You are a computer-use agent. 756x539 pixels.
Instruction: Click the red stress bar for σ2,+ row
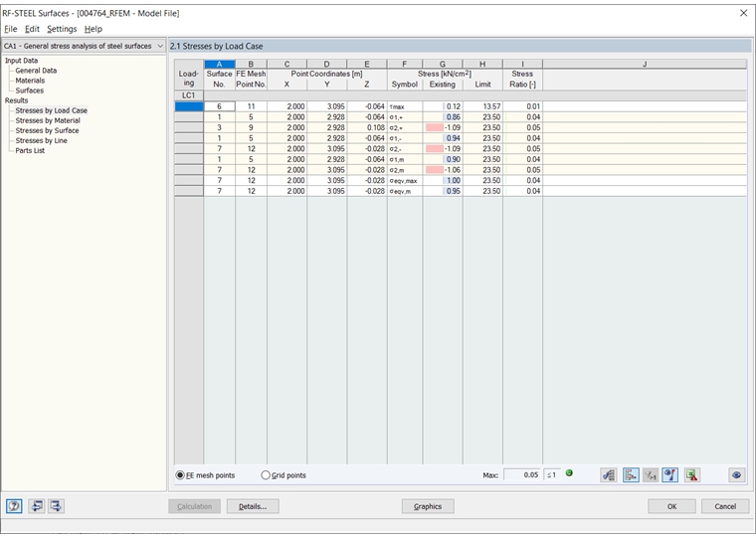click(435, 127)
